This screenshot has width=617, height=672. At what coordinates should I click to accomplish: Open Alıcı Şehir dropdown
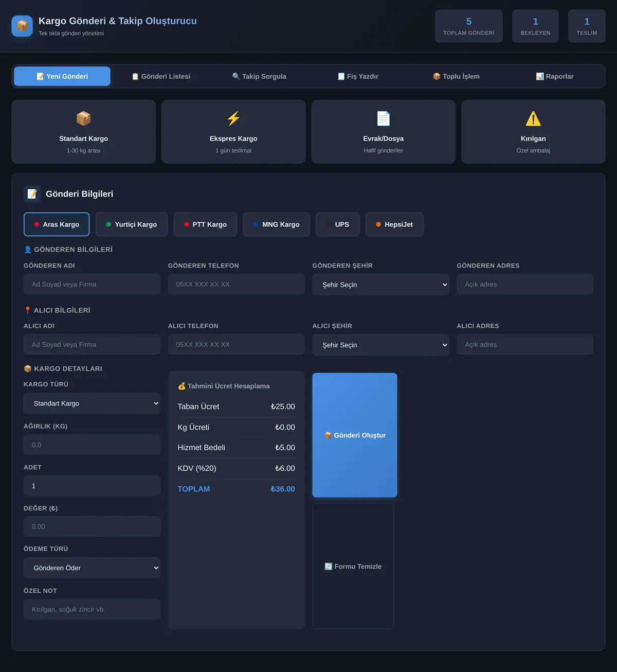pyautogui.click(x=380, y=345)
